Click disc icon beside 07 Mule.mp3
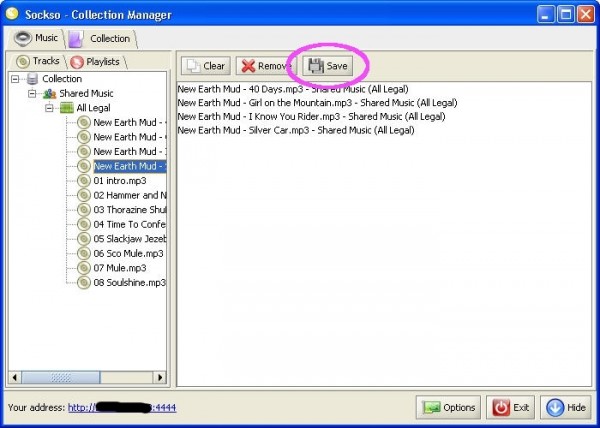The image size is (600, 428). click(84, 268)
